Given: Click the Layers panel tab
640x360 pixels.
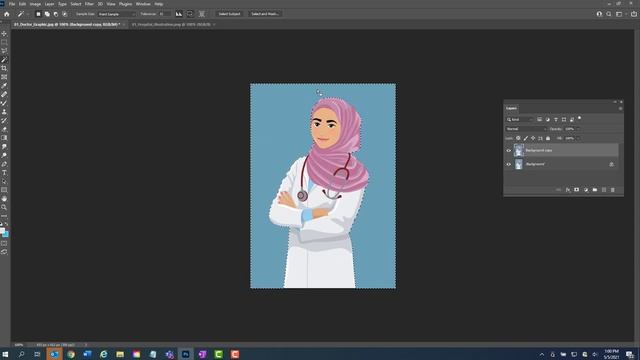Looking at the screenshot, I should pyautogui.click(x=511, y=109).
